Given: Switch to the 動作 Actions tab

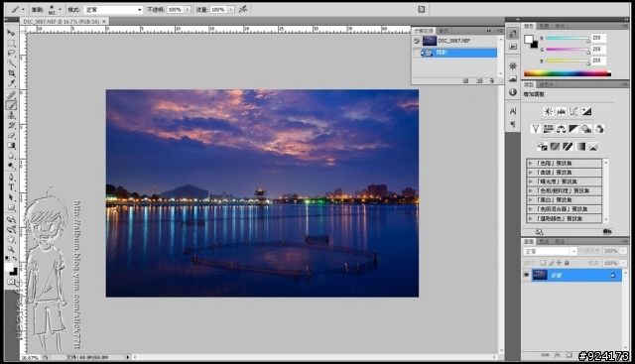Looking at the screenshot, I should [444, 31].
